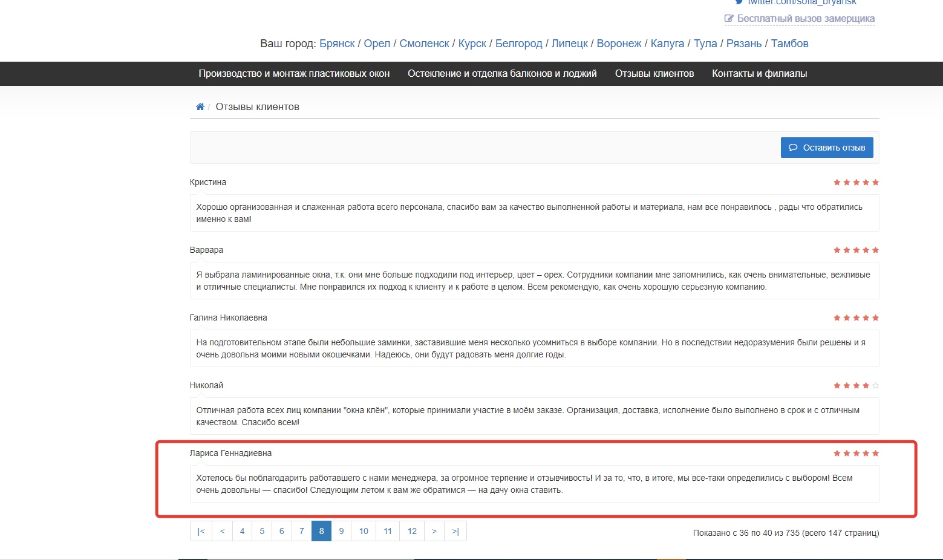Open Производство и монтаж пластиковых окон menu

[294, 74]
